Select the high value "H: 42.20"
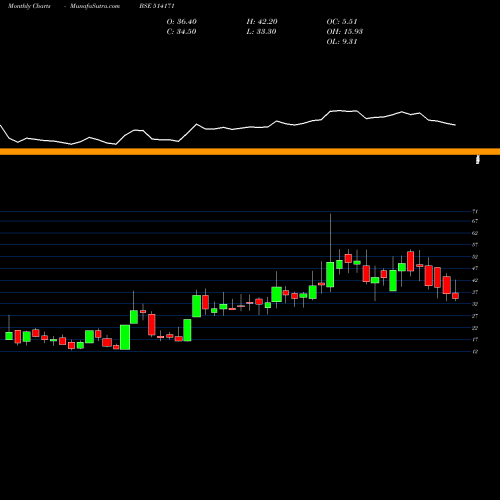This screenshot has height=500, width=500. tap(262, 22)
